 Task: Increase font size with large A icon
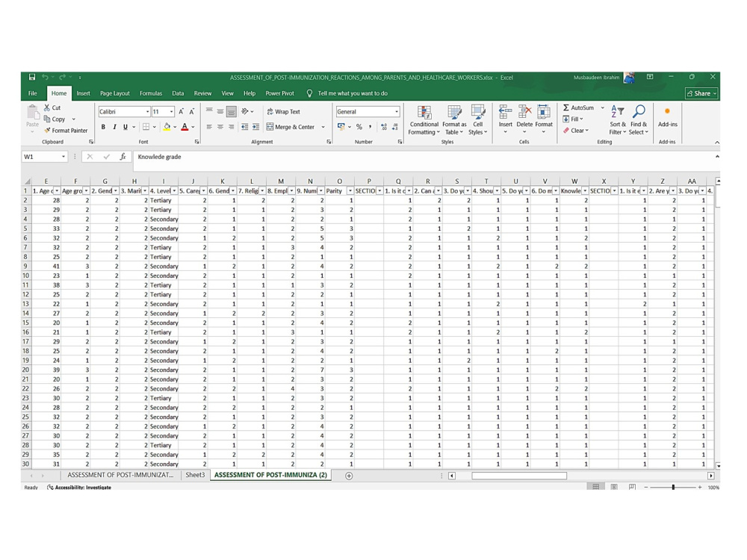tap(181, 111)
